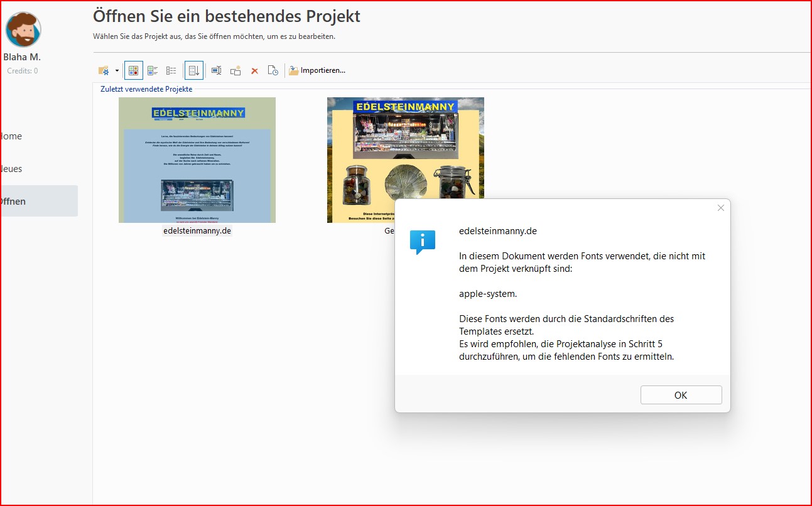
Task: Click the Importieren... button
Action: [x=317, y=70]
